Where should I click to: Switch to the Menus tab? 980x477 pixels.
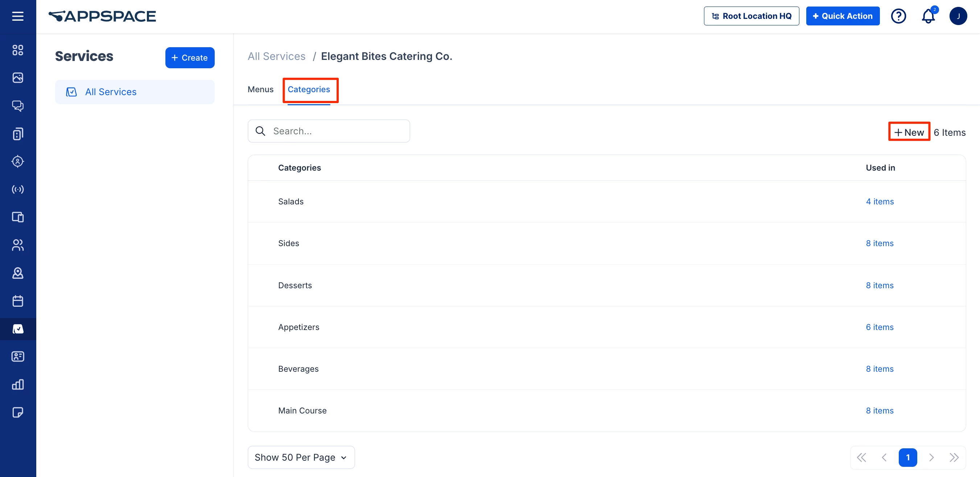point(260,89)
